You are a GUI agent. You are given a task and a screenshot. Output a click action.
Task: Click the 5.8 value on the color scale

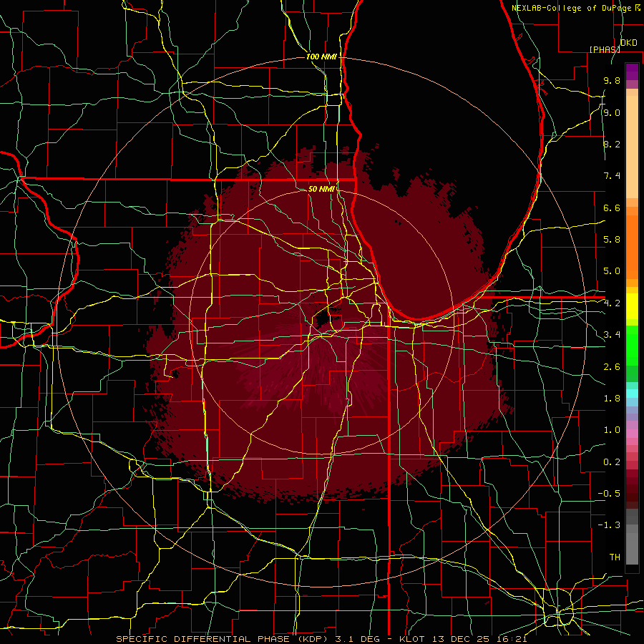click(612, 240)
